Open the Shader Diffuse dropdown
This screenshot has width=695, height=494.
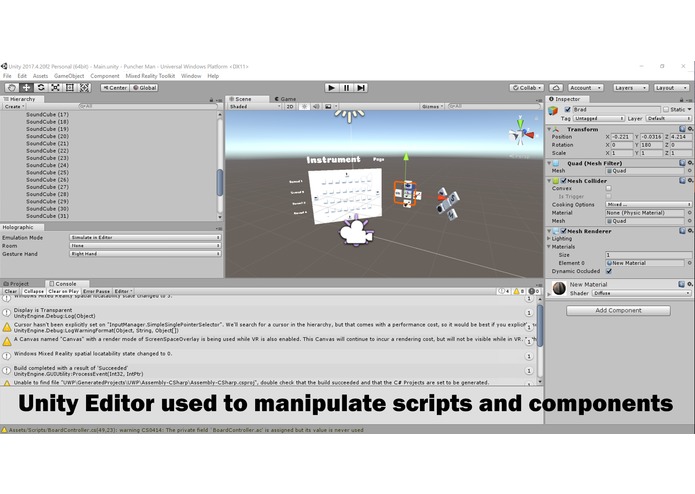[641, 293]
